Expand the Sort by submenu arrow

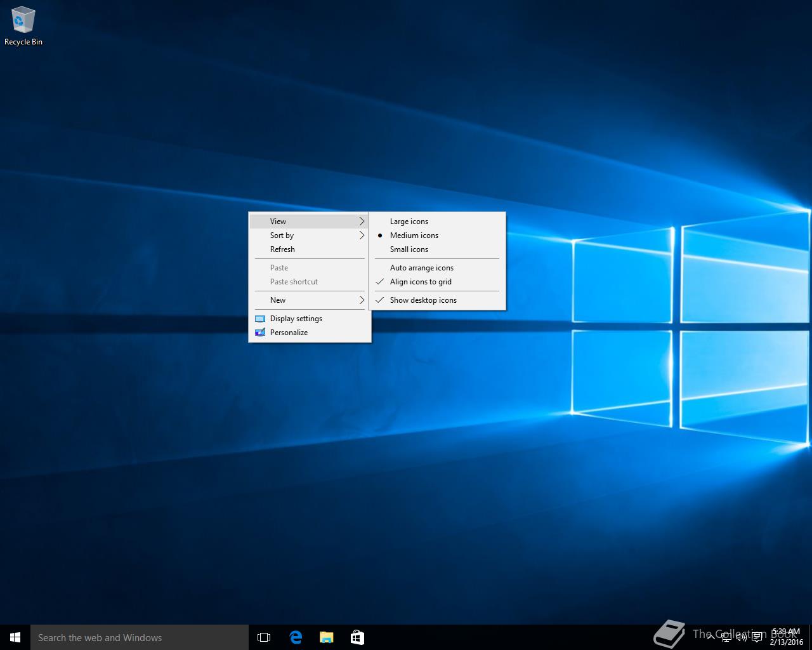pos(362,235)
